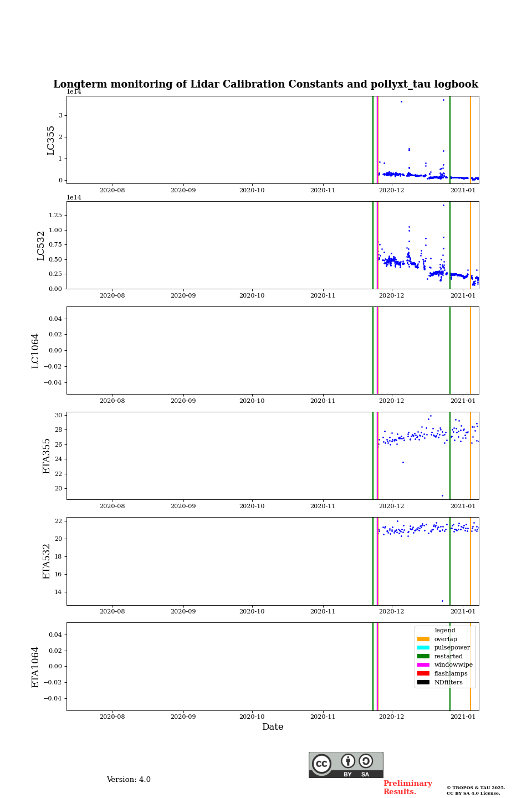Click the chart title text
Image resolution: width=532 pixels, height=798 pixels.
click(265, 84)
